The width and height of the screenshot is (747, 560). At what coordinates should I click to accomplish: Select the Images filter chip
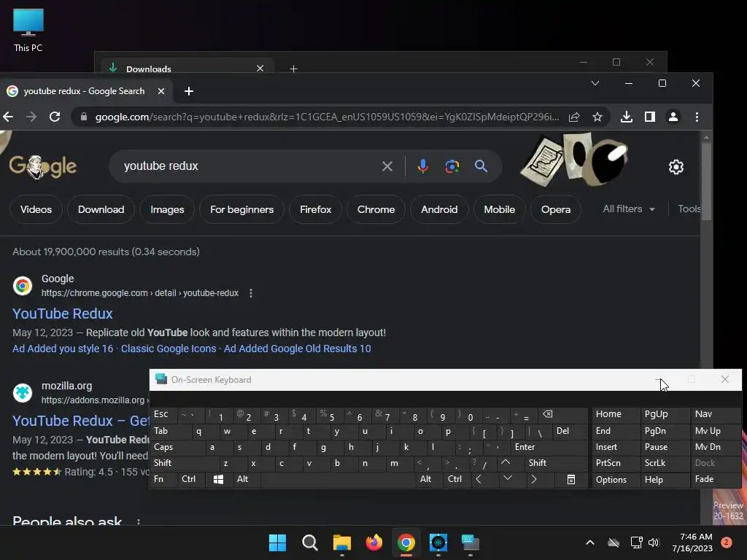click(x=167, y=209)
